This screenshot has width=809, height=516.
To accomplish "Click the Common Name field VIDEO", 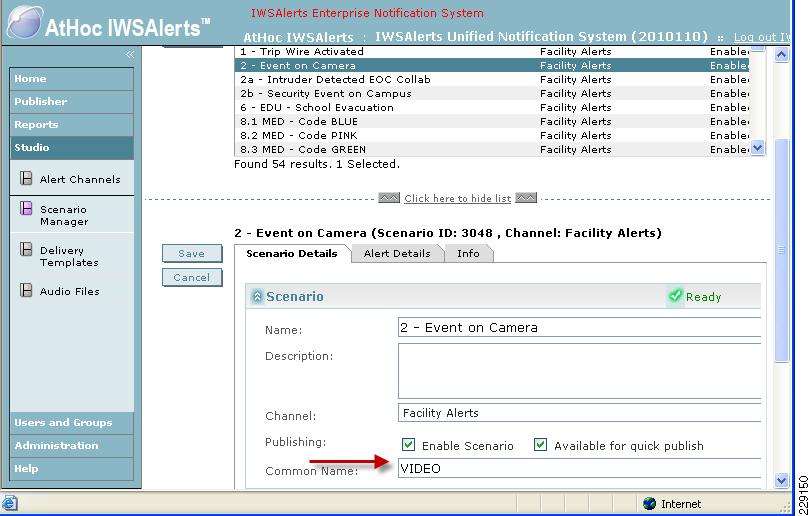I will coord(579,469).
